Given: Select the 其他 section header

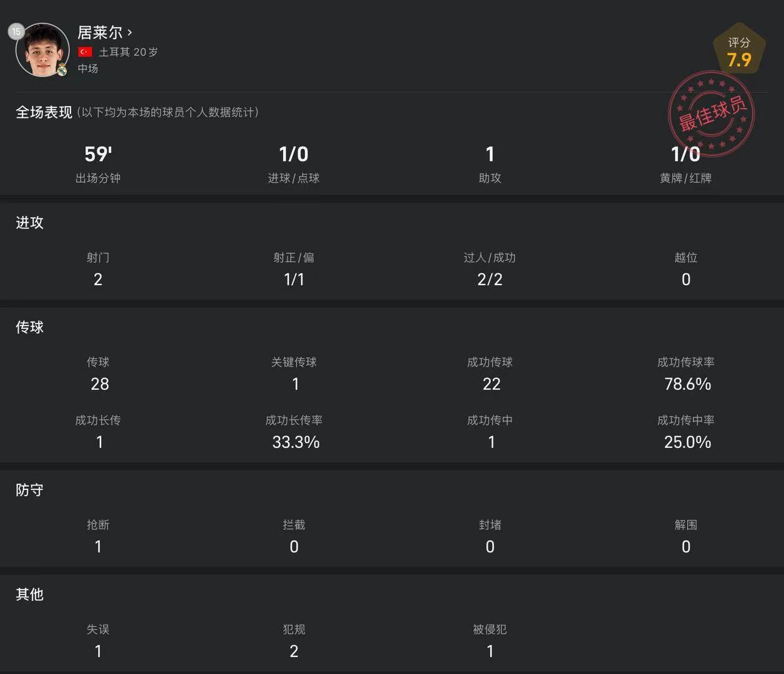Looking at the screenshot, I should coord(29,594).
